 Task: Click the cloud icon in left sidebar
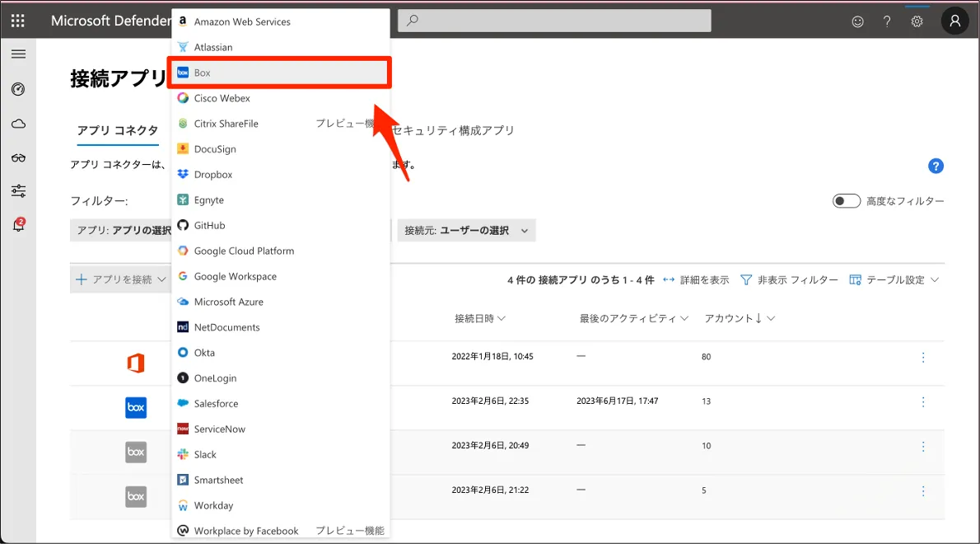point(18,124)
